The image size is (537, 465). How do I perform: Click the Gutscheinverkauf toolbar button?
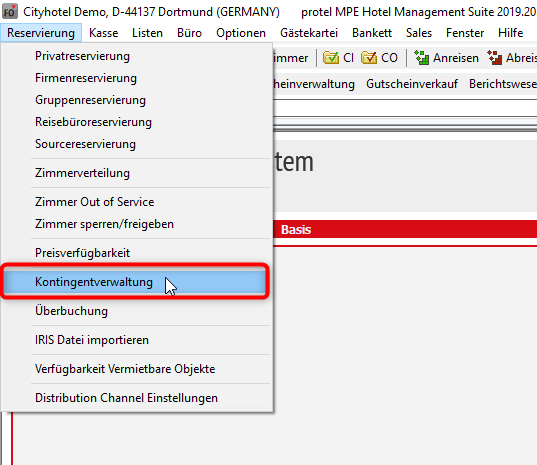coord(412,84)
